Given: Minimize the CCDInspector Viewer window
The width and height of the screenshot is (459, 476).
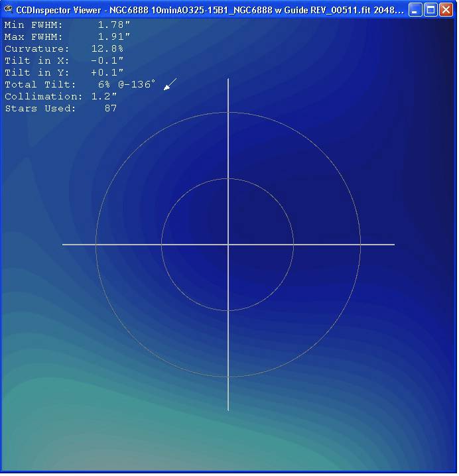Looking at the screenshot, I should click(414, 10).
